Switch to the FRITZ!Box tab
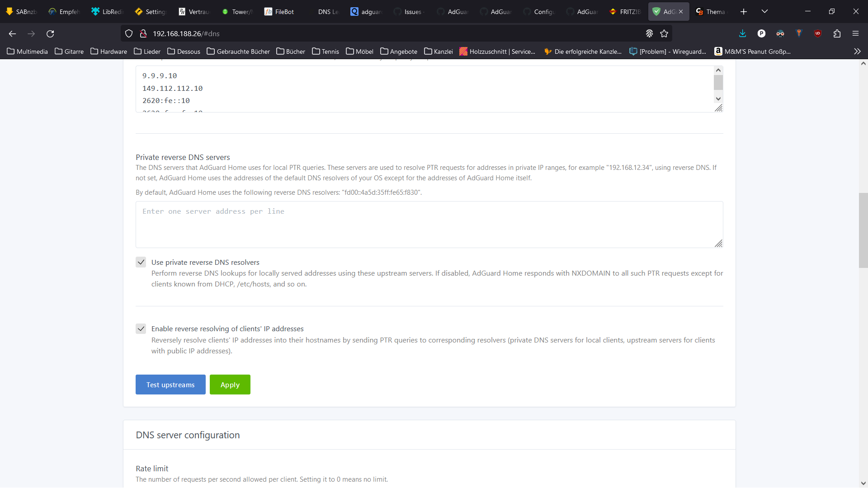The width and height of the screenshot is (868, 488). (626, 12)
